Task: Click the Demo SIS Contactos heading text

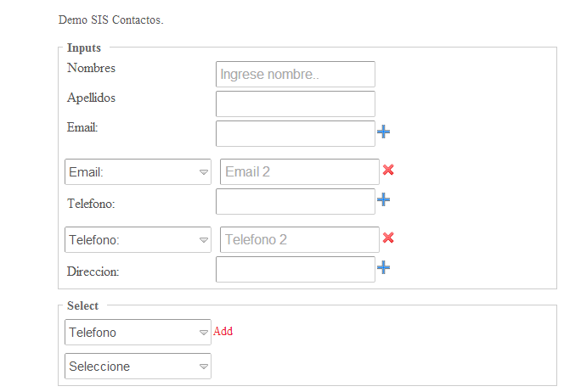Action: [x=110, y=20]
